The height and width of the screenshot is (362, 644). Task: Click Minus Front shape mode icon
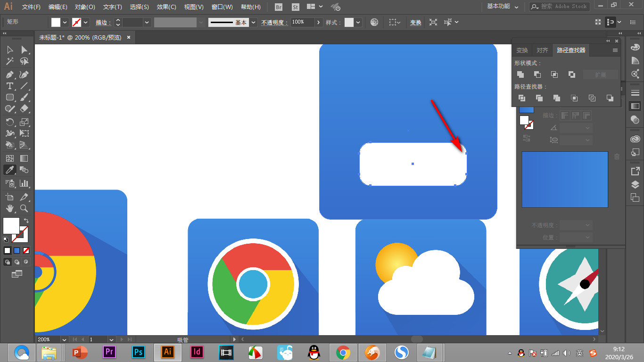click(537, 74)
